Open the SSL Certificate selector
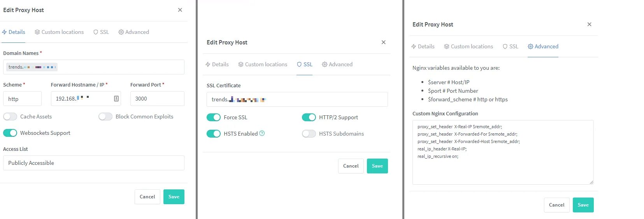 pyautogui.click(x=297, y=99)
